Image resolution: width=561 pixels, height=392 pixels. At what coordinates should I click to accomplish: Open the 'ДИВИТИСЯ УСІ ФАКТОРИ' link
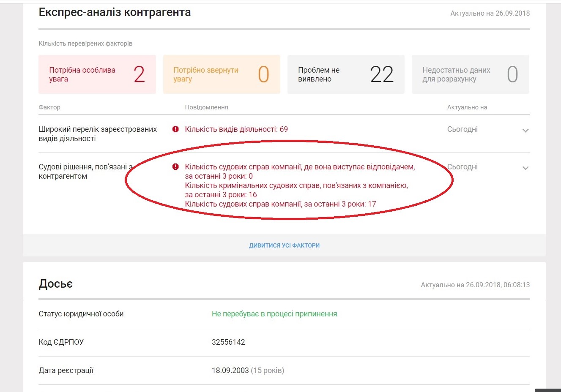[x=284, y=245]
